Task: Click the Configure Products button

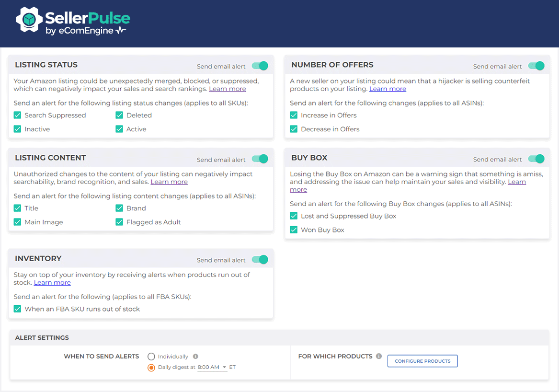Action: 422,361
